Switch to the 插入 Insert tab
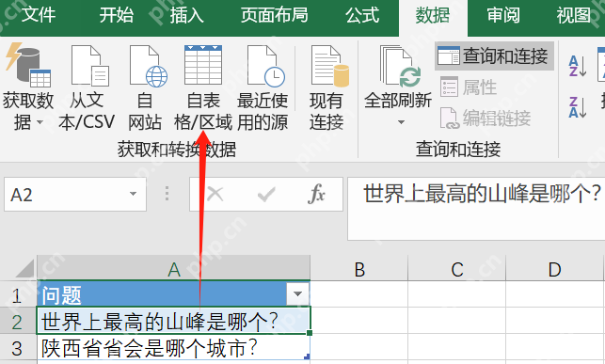This screenshot has height=364, width=605. (x=186, y=15)
